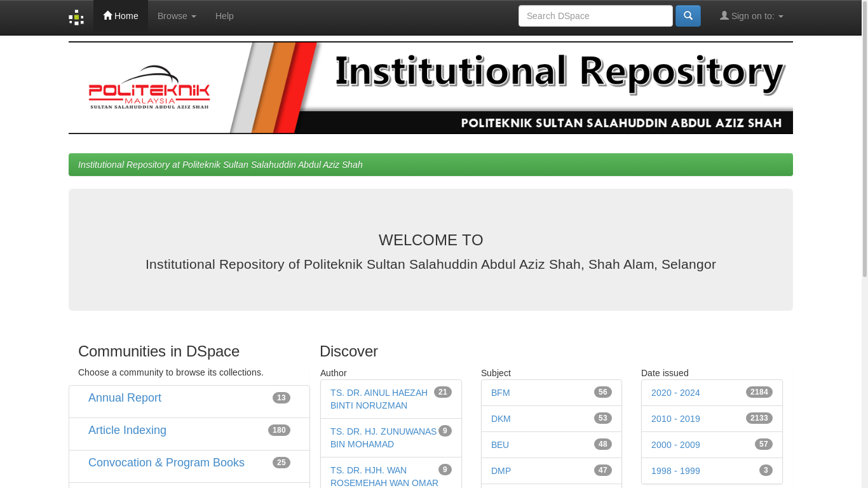Expand the Sign on to dropdown
The width and height of the screenshot is (868, 488).
(752, 16)
